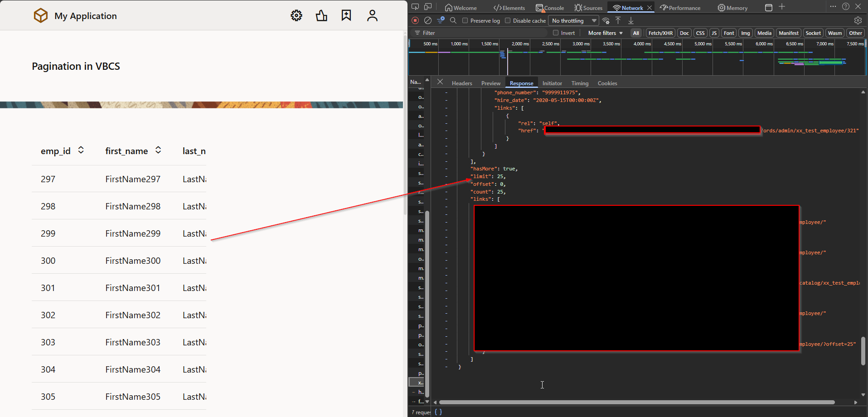This screenshot has height=417, width=868.
Task: Select the CSS request type filter
Action: (x=700, y=33)
